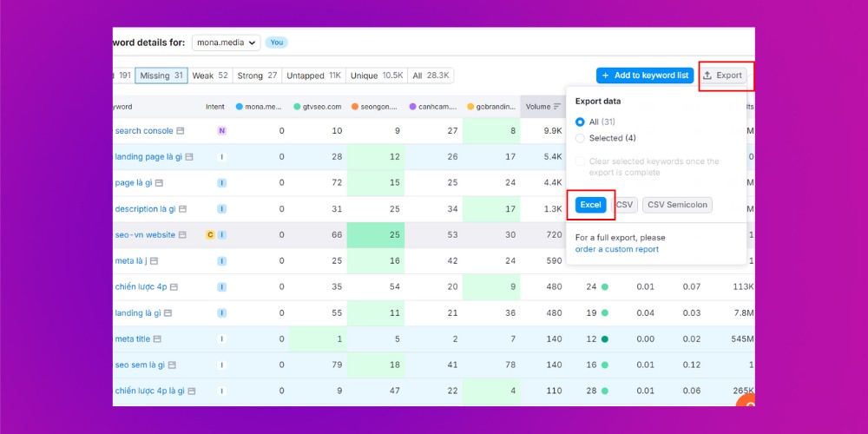Open the 'meta title' keyword link
The image size is (868, 434).
coord(132,339)
